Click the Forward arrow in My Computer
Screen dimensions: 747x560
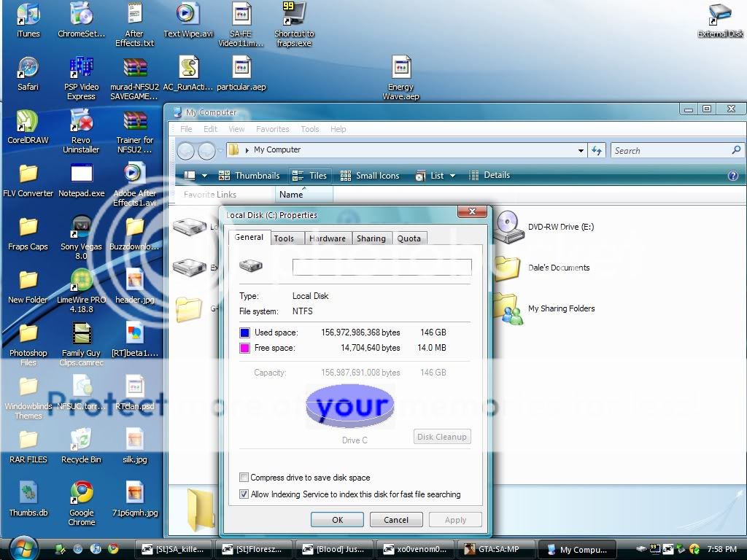point(206,151)
